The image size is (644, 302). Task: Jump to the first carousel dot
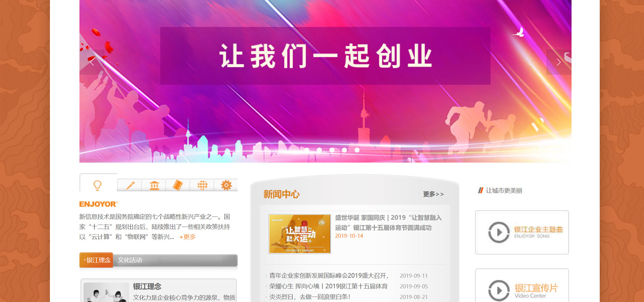(x=307, y=150)
